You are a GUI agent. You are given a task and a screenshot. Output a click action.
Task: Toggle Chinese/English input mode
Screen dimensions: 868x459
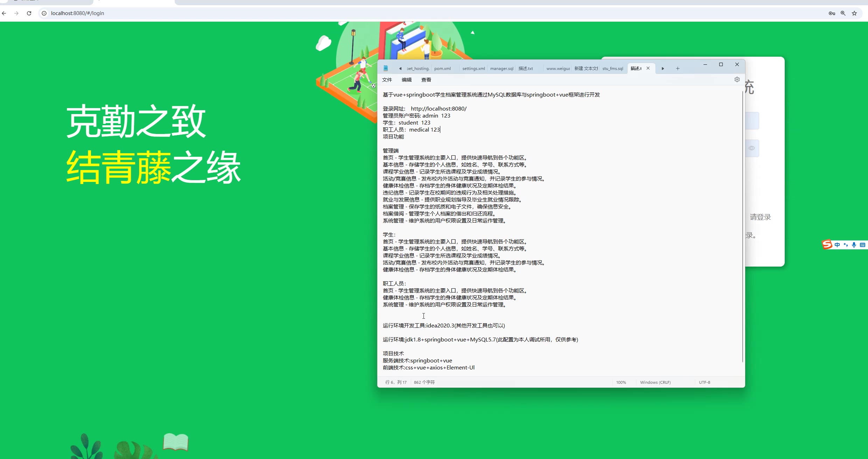(837, 245)
